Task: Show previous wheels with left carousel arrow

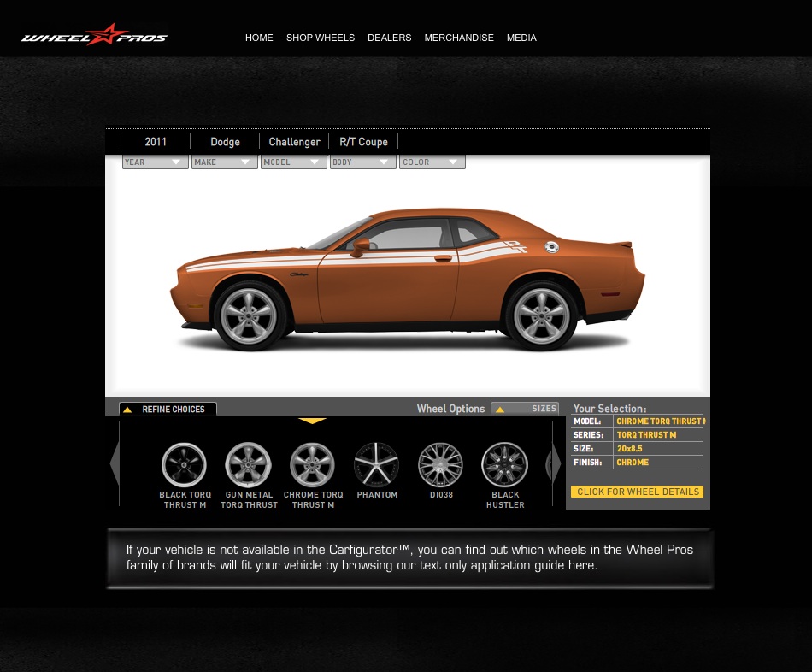Action: click(x=115, y=463)
